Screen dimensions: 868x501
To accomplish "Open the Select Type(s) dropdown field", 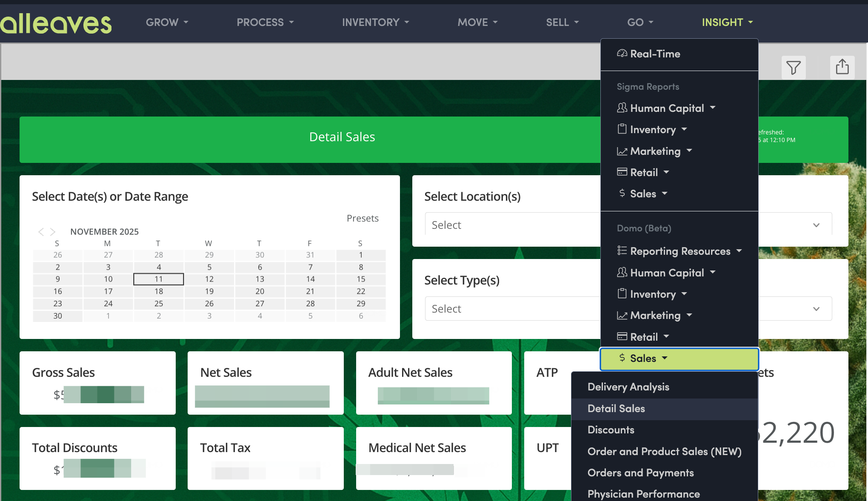I will tap(628, 308).
